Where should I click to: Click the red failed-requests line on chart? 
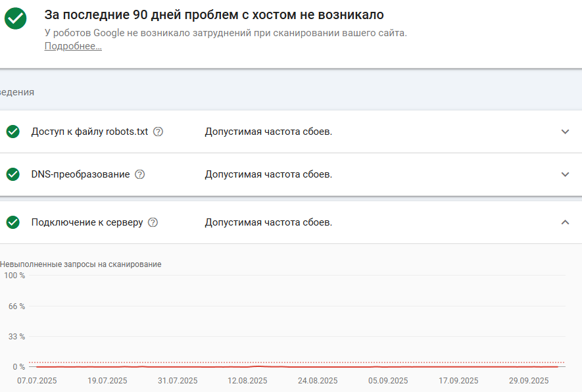point(297,367)
